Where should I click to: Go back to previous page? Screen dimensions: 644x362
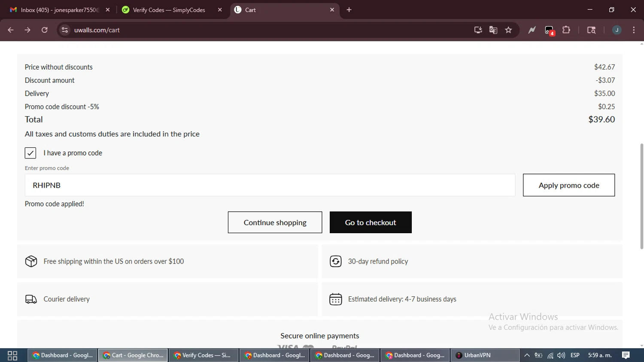[x=11, y=30]
